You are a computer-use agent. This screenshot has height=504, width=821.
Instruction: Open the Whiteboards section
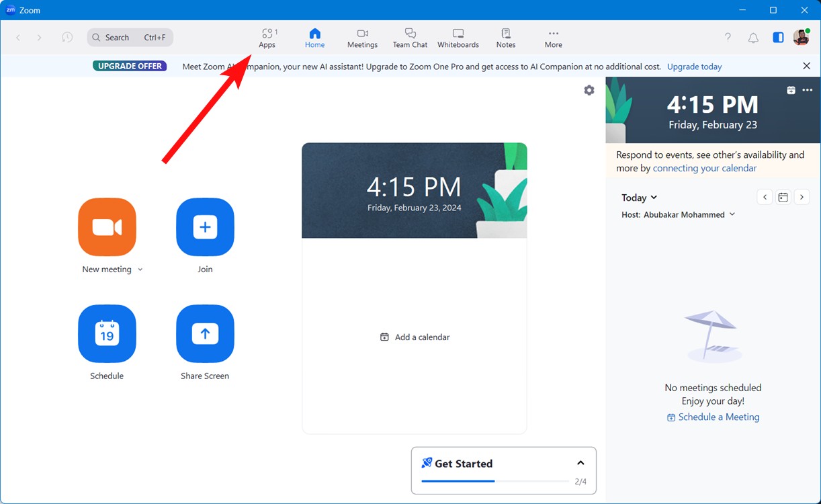coord(458,37)
